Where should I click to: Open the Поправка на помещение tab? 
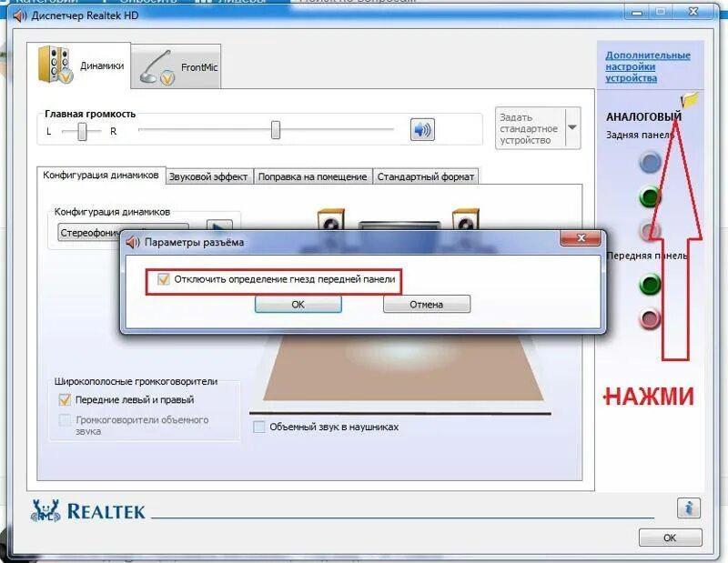312,176
